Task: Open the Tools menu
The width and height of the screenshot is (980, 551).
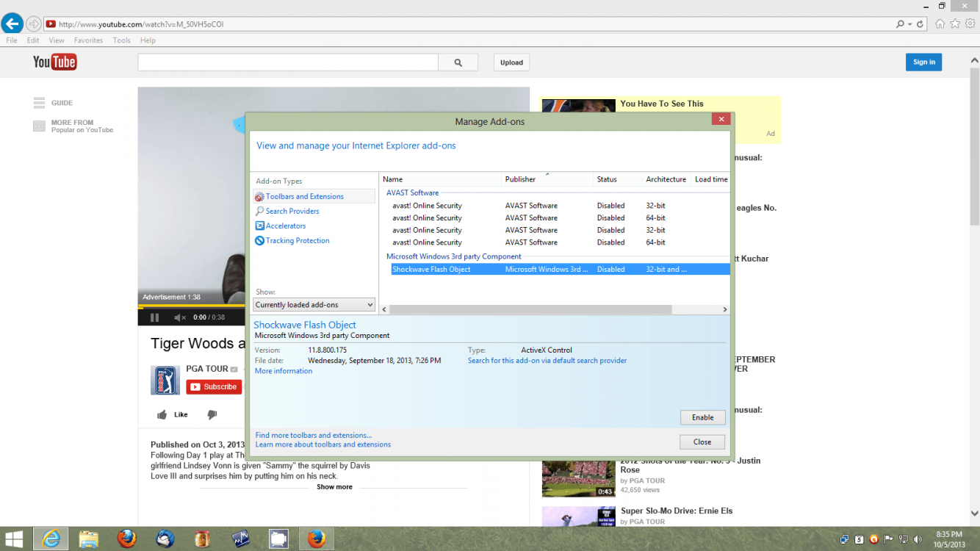Action: [122, 40]
